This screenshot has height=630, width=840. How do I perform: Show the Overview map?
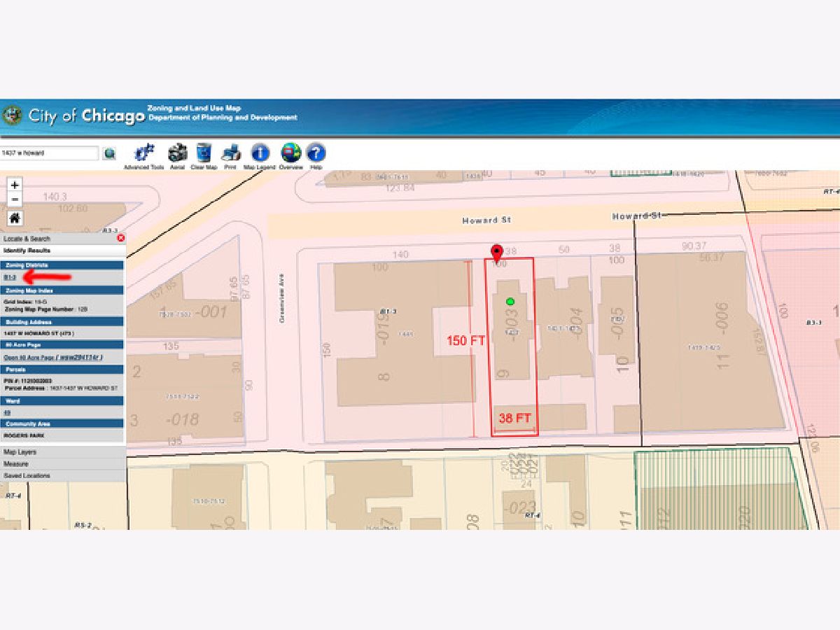[x=290, y=153]
